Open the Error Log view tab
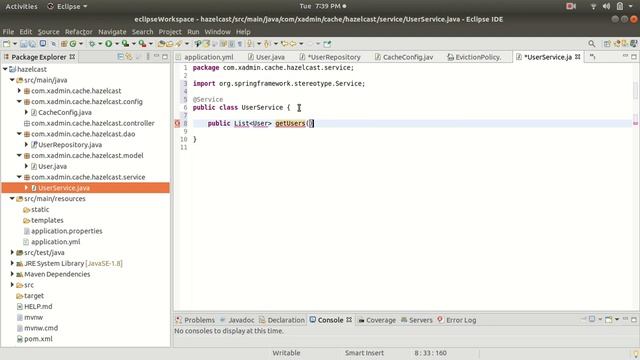Screen dimensions: 640x360 pyautogui.click(x=457, y=320)
